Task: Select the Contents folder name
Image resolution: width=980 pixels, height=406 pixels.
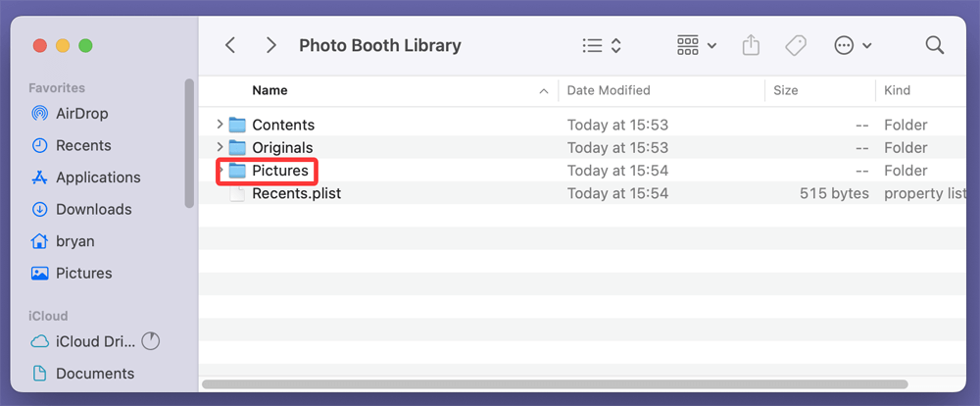Action: click(x=283, y=126)
